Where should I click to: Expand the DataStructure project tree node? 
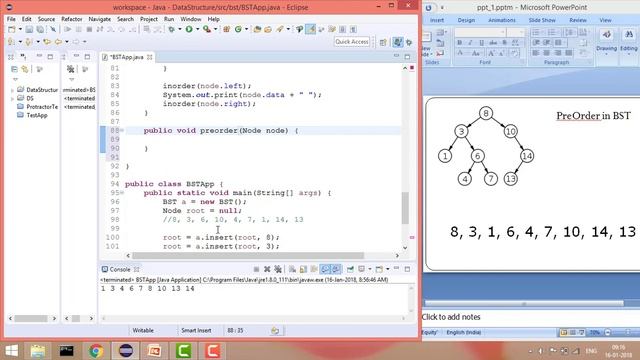(13, 90)
